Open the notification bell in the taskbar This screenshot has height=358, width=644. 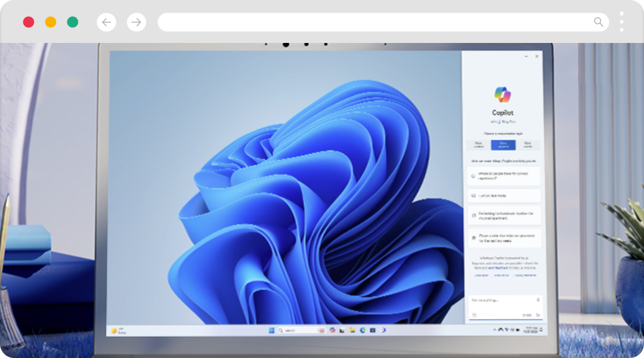541,329
